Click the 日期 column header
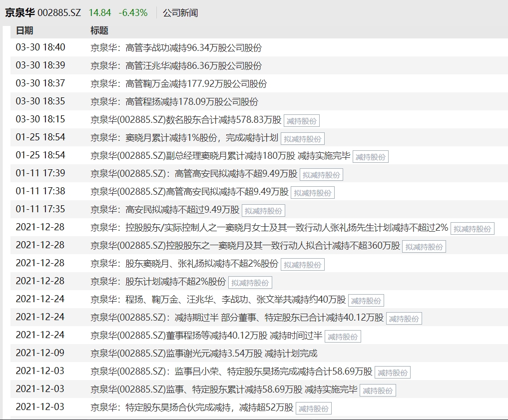508x420 pixels. 24,30
